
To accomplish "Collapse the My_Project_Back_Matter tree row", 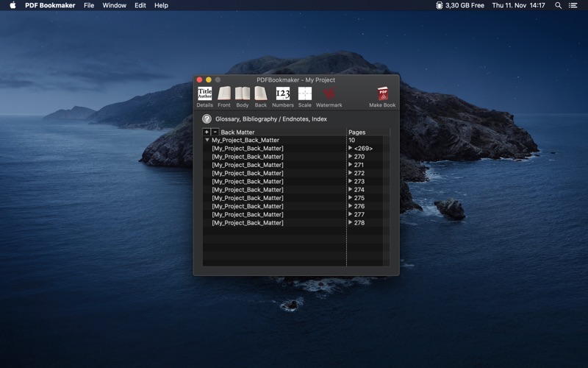I will (x=207, y=140).
